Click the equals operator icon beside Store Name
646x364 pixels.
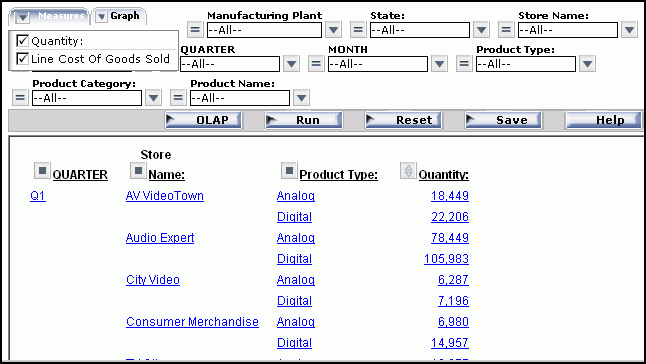coord(506,30)
